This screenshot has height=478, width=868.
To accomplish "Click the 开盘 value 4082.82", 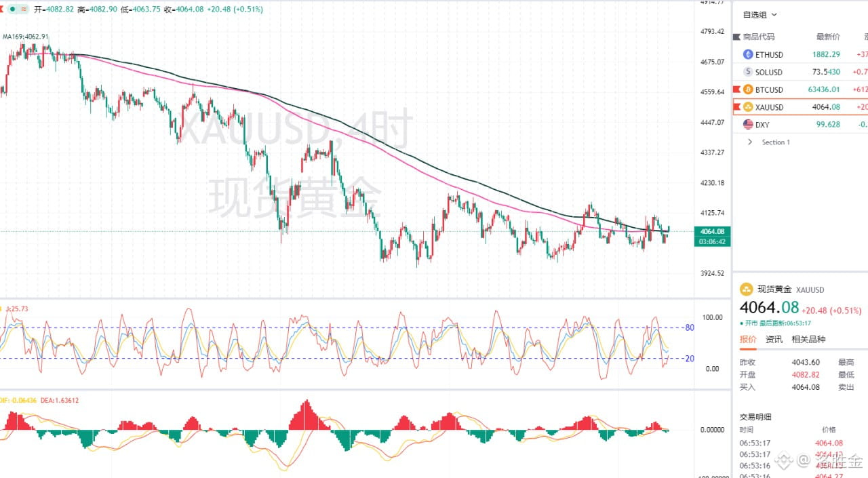I will pyautogui.click(x=806, y=375).
